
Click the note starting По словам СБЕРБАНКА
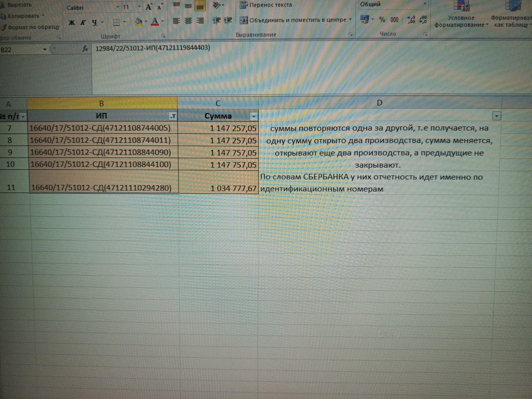click(372, 183)
